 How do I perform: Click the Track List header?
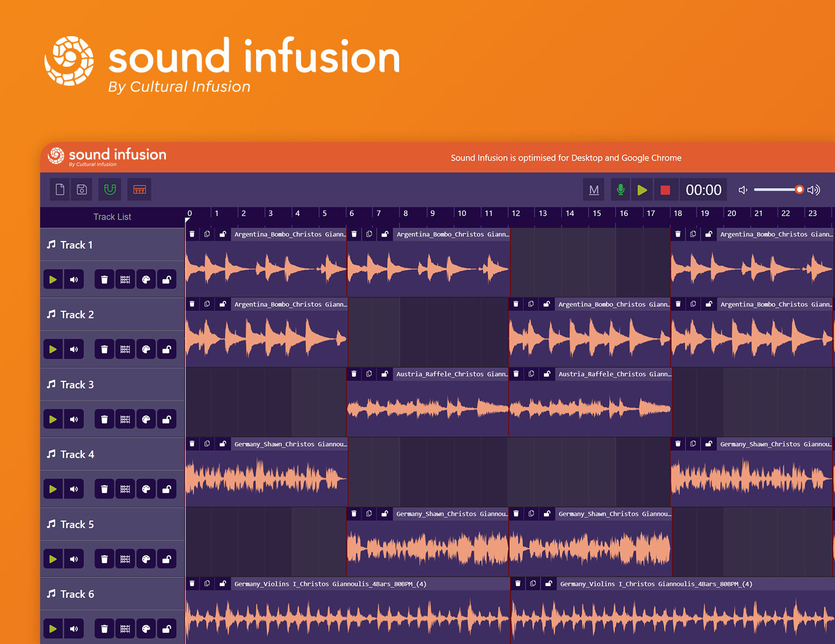(x=112, y=217)
